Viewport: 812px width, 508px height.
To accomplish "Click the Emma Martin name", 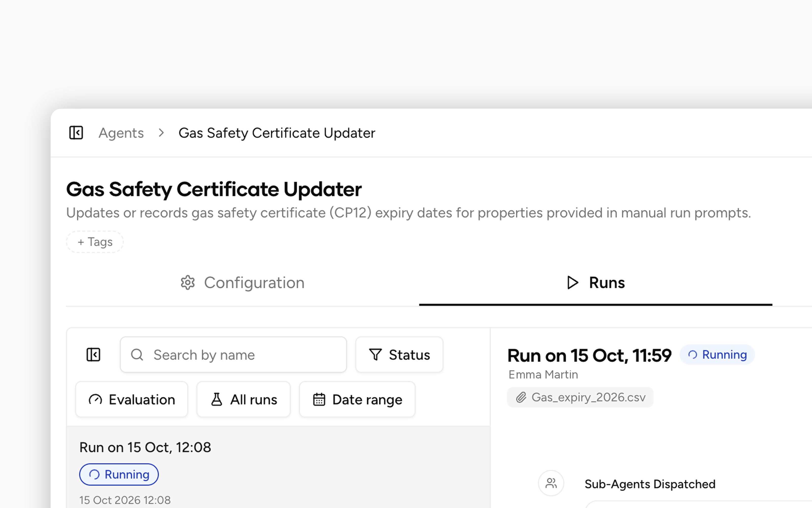I will [543, 375].
